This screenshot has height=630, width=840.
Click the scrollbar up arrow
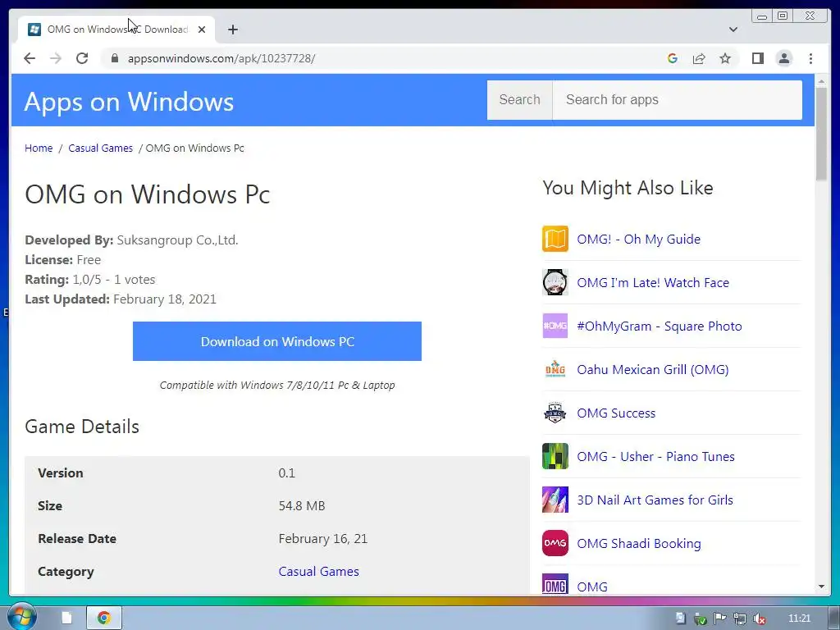pyautogui.click(x=821, y=81)
